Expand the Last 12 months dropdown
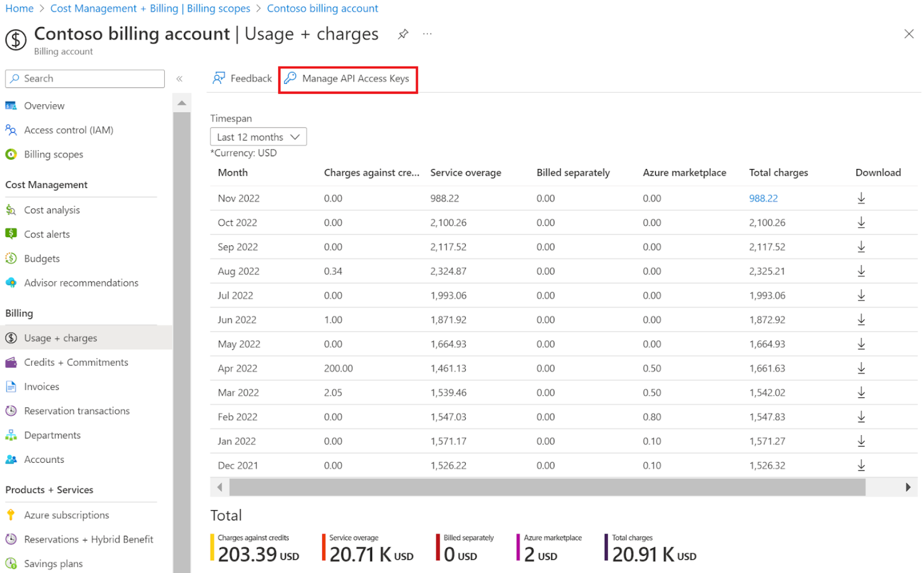The width and height of the screenshot is (924, 573). 258,137
